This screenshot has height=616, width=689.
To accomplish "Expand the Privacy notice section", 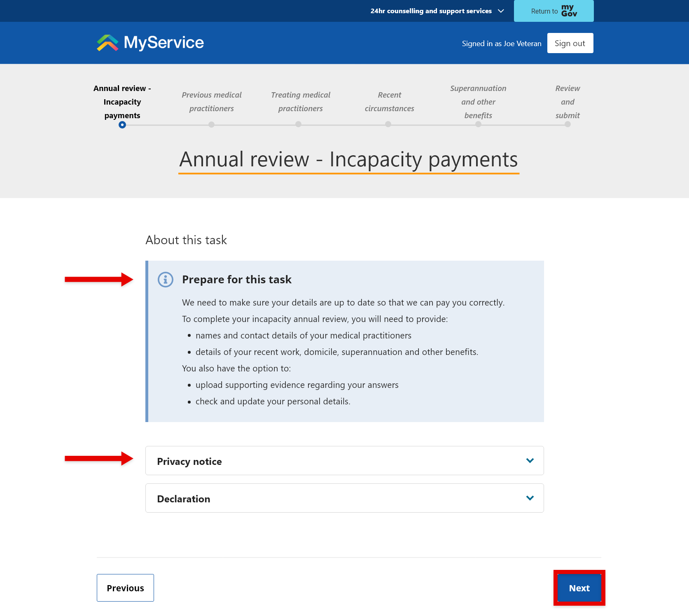I will (344, 461).
